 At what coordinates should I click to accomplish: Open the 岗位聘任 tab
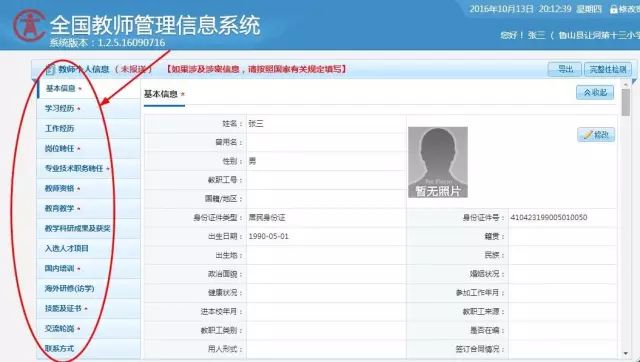click(89, 149)
